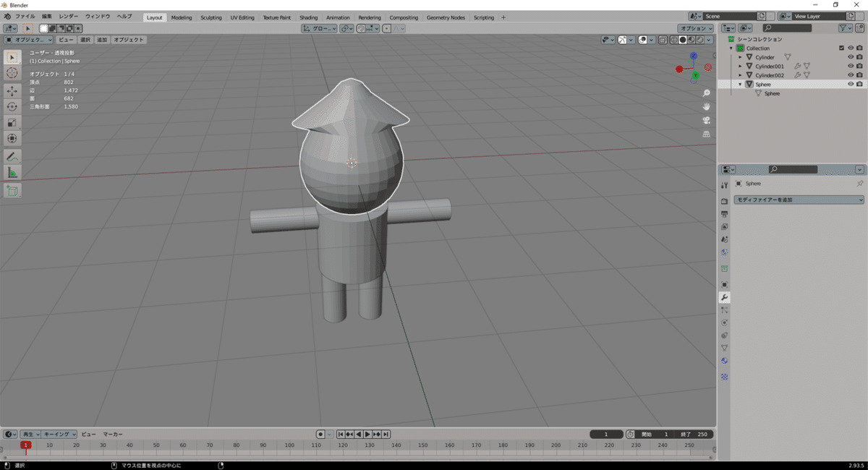Screen dimensions: 868x470
Task: Open the outliner filter dropdown
Action: pos(846,27)
